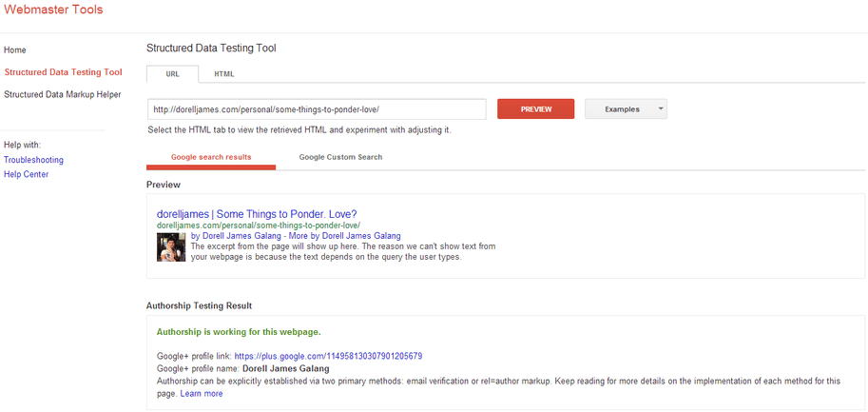868x412 pixels.
Task: Visit the Help Center link
Action: [x=26, y=174]
